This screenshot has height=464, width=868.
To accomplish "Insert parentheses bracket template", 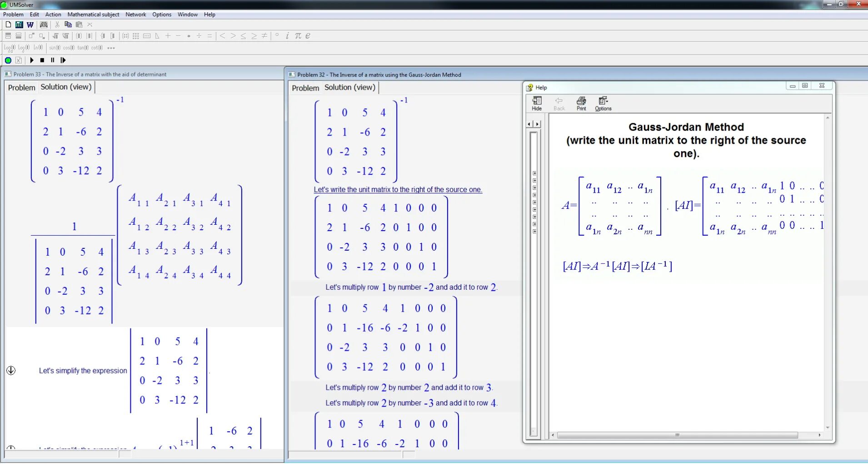I will tap(79, 36).
